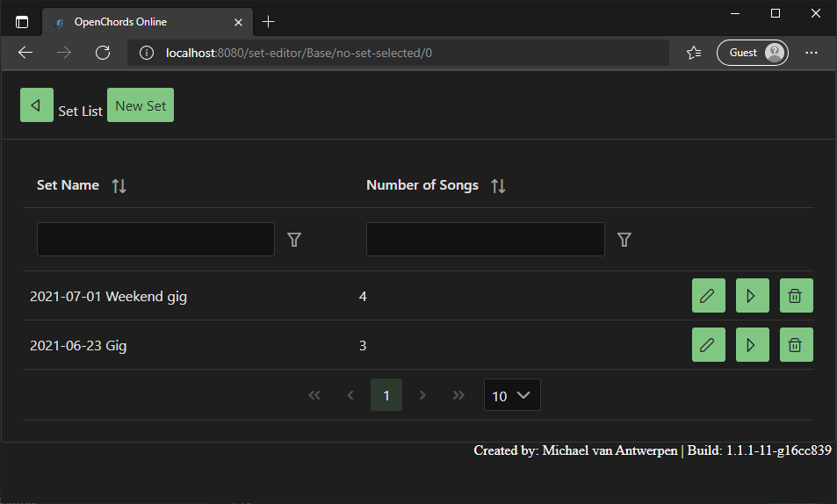
Task: Click the back arrow button beside Set List
Action: pos(36,105)
